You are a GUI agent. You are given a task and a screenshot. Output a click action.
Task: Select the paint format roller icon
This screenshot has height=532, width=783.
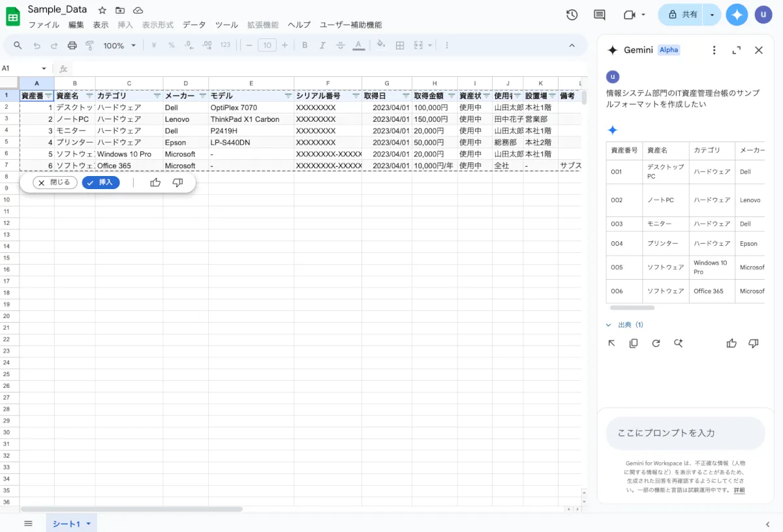[x=89, y=46]
